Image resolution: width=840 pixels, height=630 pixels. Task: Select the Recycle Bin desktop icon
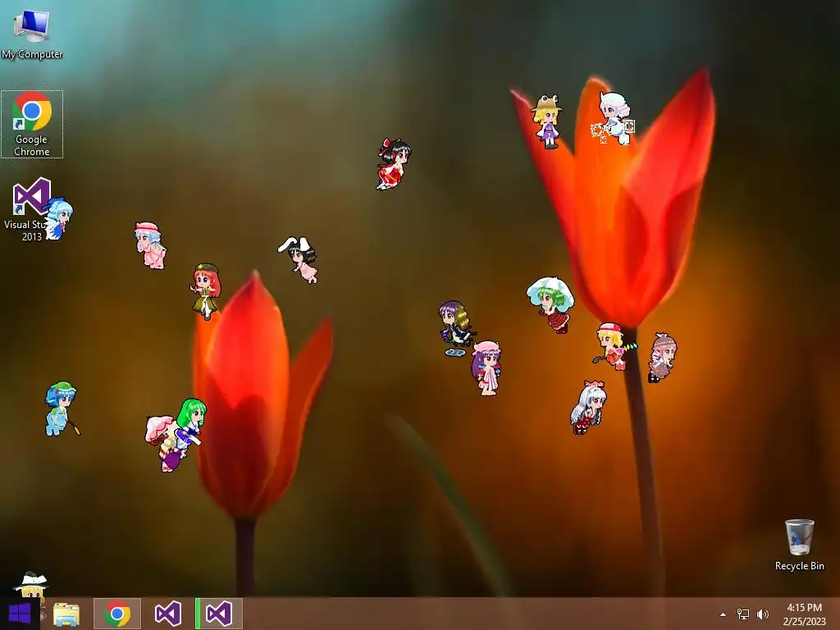(799, 545)
